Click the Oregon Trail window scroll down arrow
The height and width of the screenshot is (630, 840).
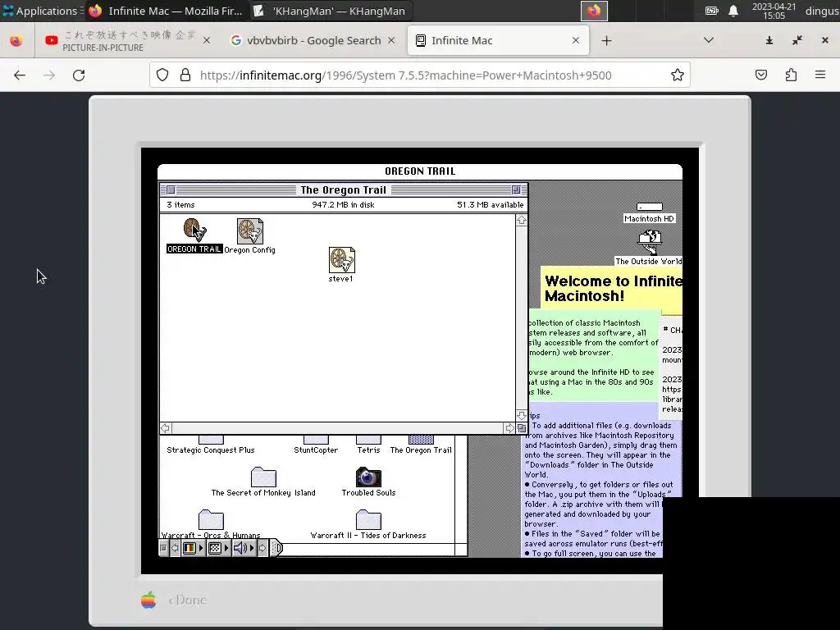(x=522, y=416)
